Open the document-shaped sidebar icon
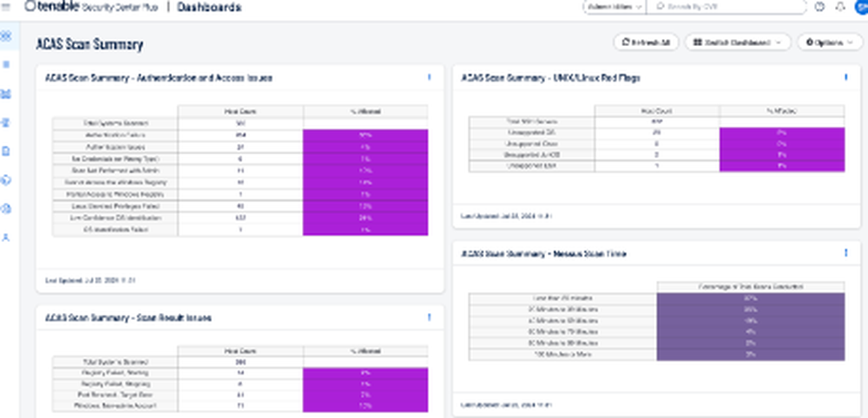 point(7,151)
